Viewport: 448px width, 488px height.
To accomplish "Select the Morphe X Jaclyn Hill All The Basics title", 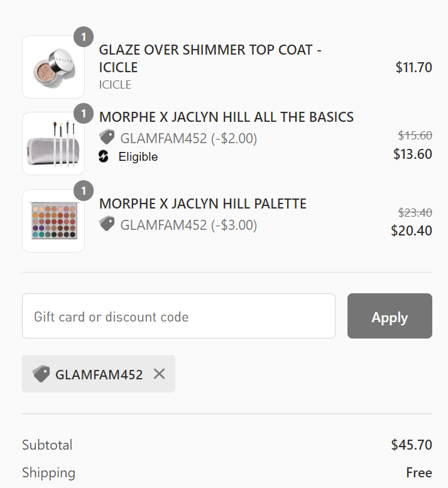I will (x=226, y=117).
